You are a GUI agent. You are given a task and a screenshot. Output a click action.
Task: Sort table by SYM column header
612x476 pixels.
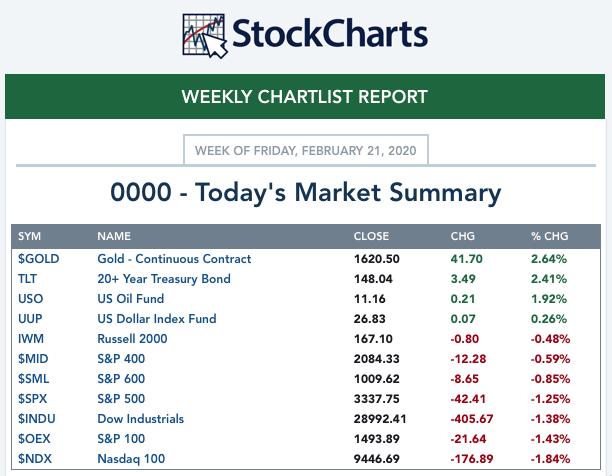[29, 237]
